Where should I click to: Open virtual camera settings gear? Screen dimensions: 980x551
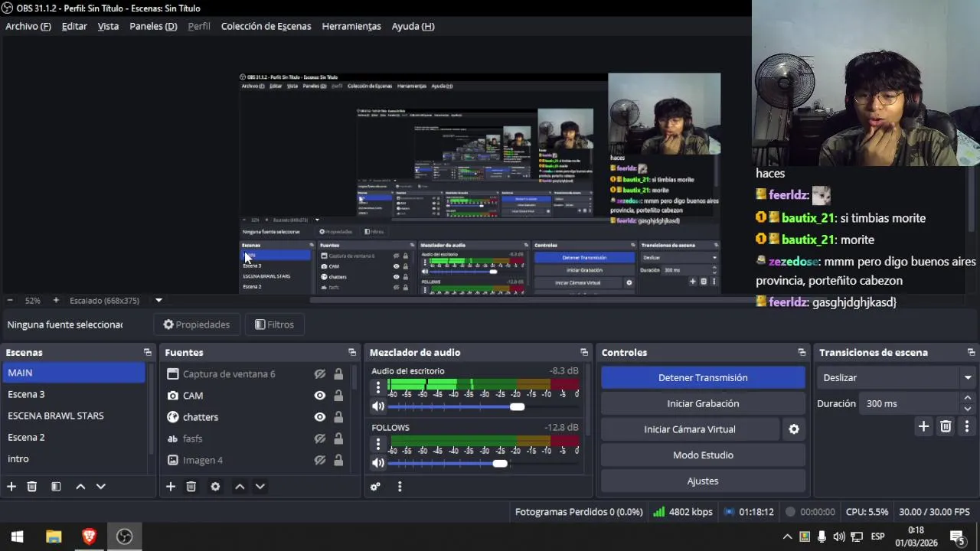click(794, 429)
